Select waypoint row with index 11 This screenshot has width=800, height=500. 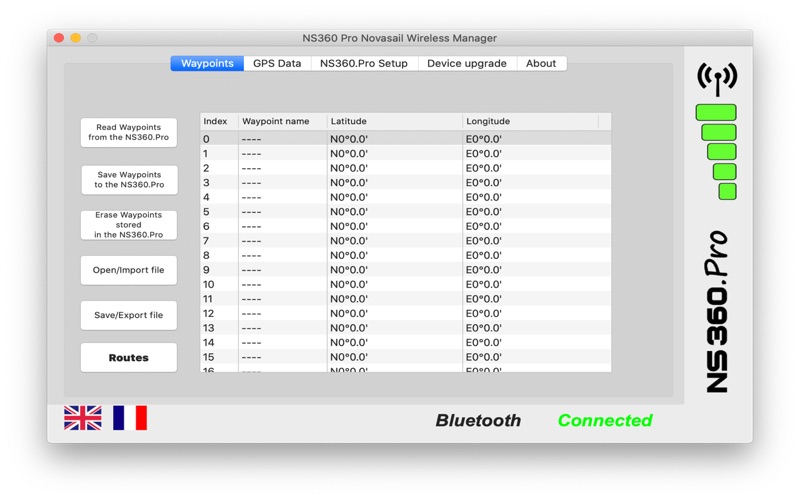(x=406, y=299)
